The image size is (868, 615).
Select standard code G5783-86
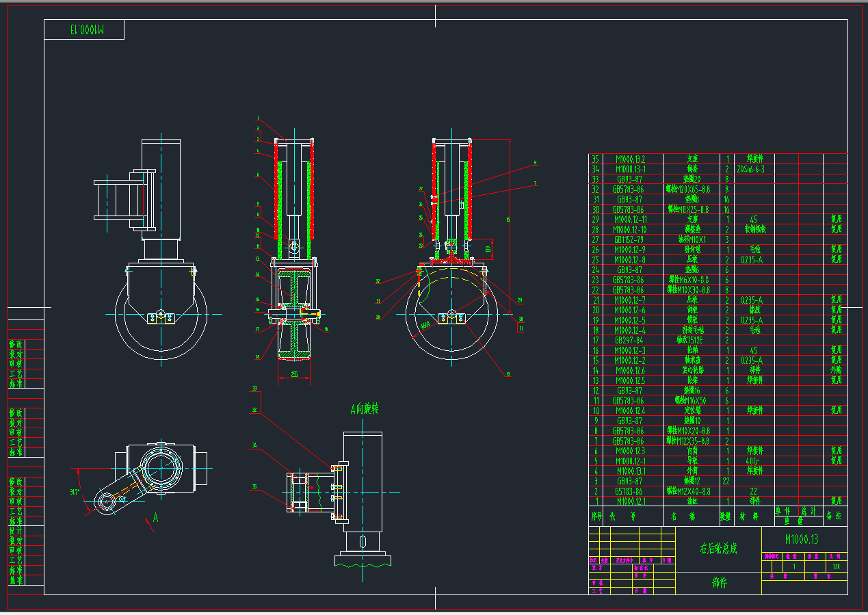click(628, 491)
